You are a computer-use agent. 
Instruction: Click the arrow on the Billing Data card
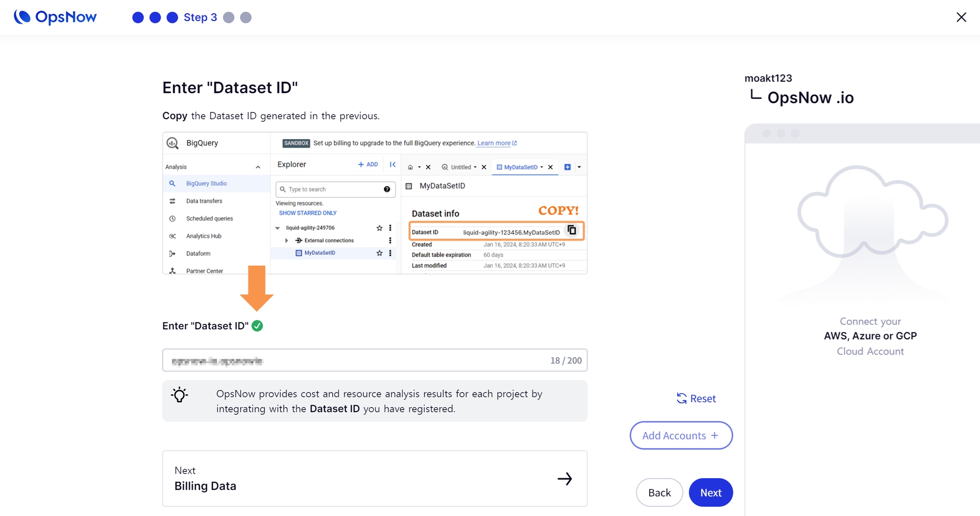pyautogui.click(x=564, y=479)
